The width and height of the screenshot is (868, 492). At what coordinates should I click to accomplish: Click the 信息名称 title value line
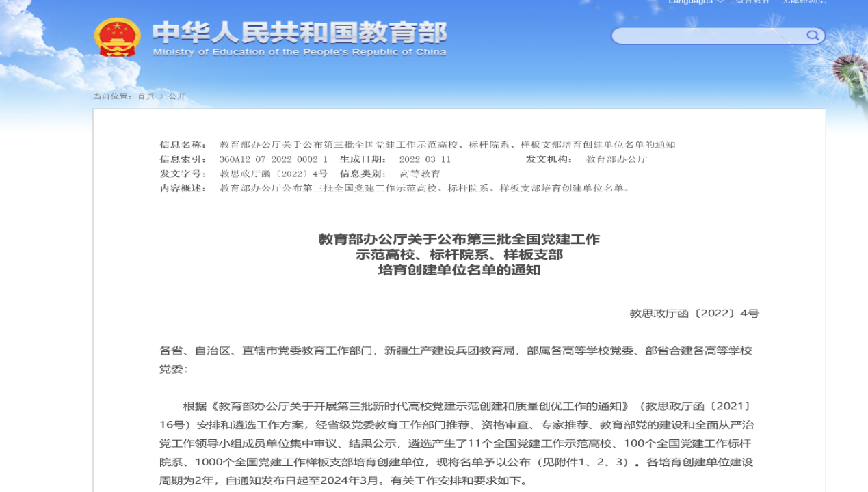(x=447, y=145)
